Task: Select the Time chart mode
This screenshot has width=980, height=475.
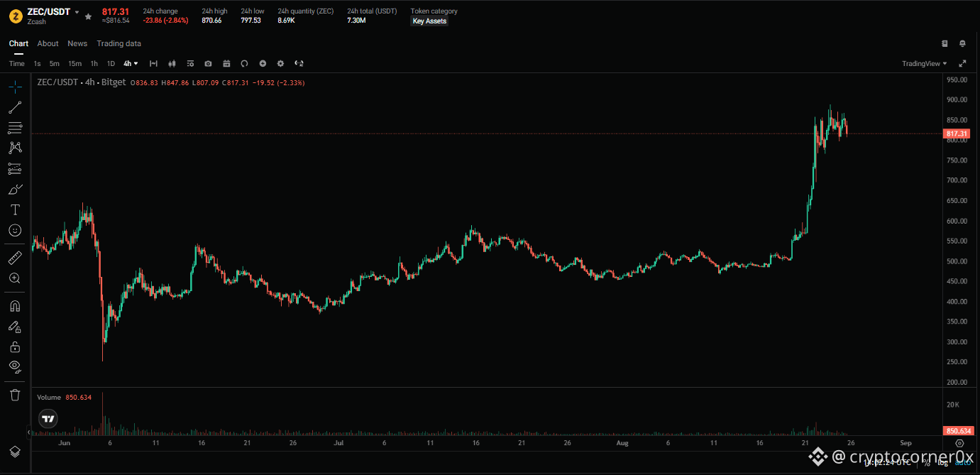Action: click(x=17, y=63)
